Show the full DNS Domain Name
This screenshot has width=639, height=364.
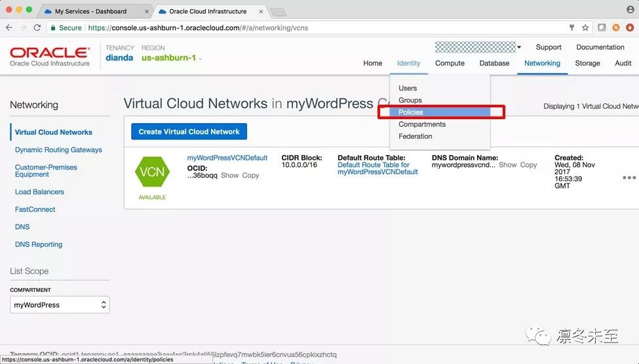[x=508, y=164]
